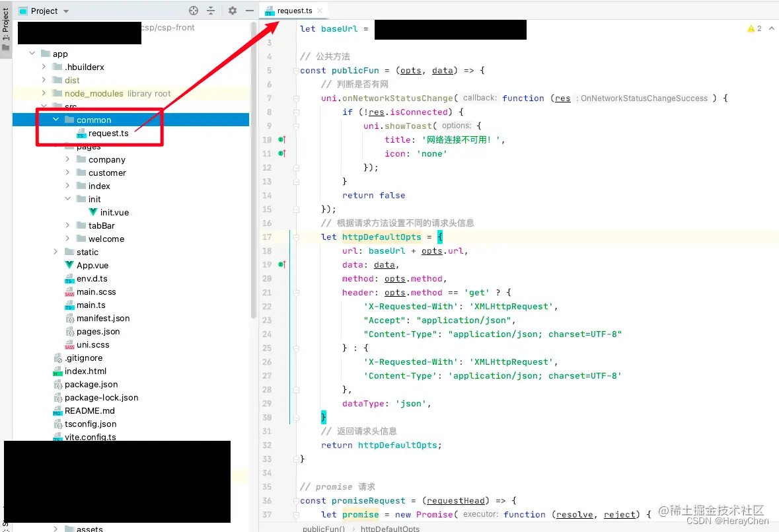779x532 pixels.
Task: Expand the welcome folder
Action: (67, 239)
